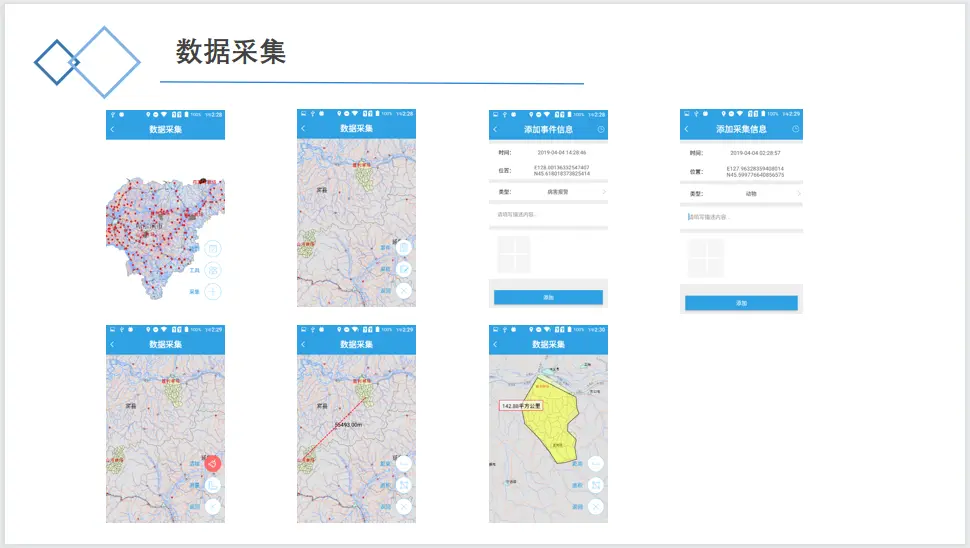Viewport: 970px width, 548px height.
Task: Click 添加事件信息 header title
Action: 548,129
